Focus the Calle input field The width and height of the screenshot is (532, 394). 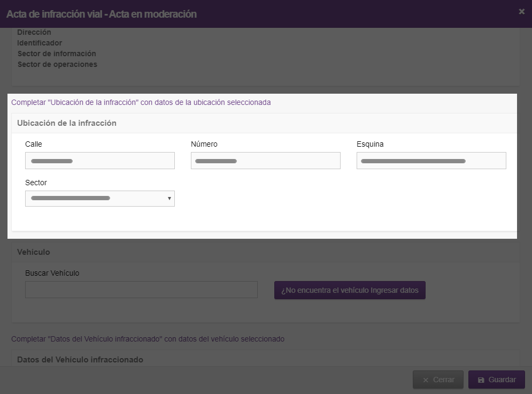tap(100, 161)
